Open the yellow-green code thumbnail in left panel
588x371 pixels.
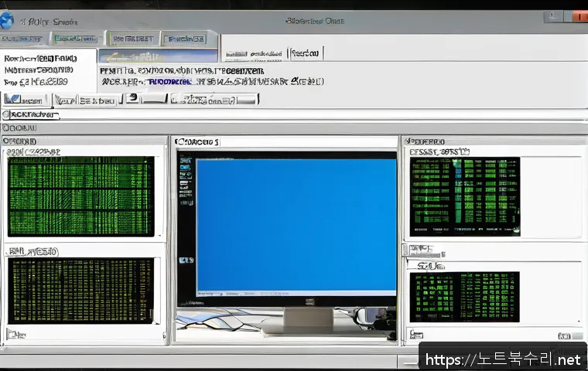[81, 291]
